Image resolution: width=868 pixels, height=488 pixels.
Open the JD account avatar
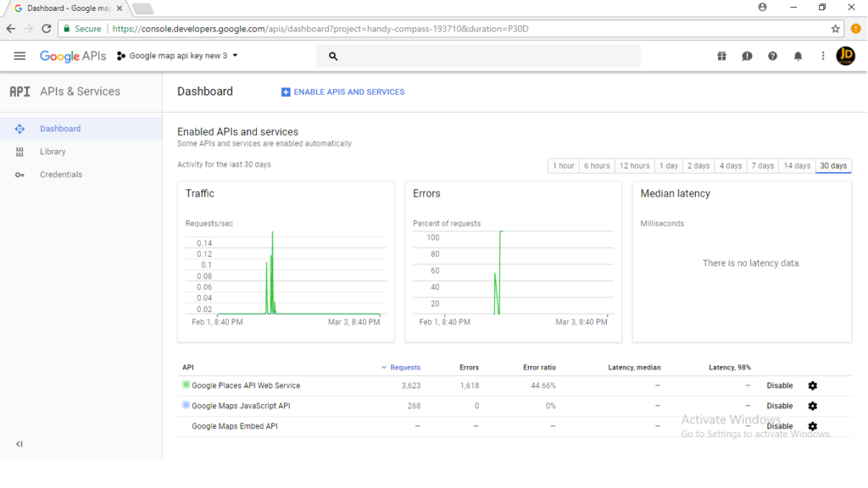click(846, 56)
